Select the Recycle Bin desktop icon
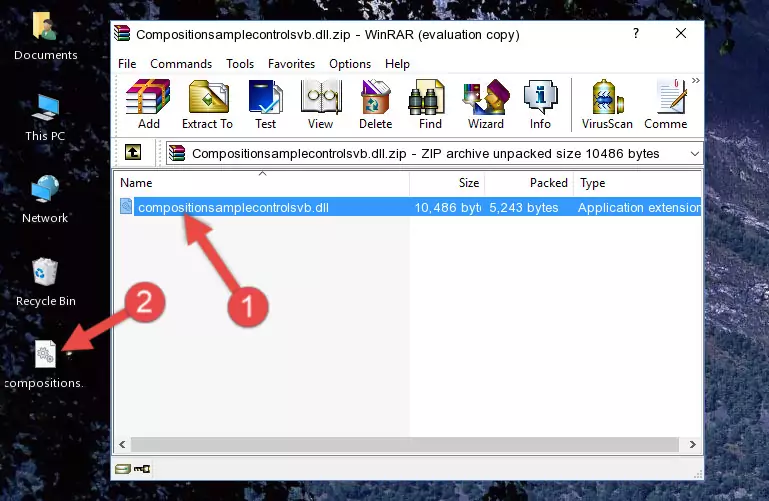 46,282
